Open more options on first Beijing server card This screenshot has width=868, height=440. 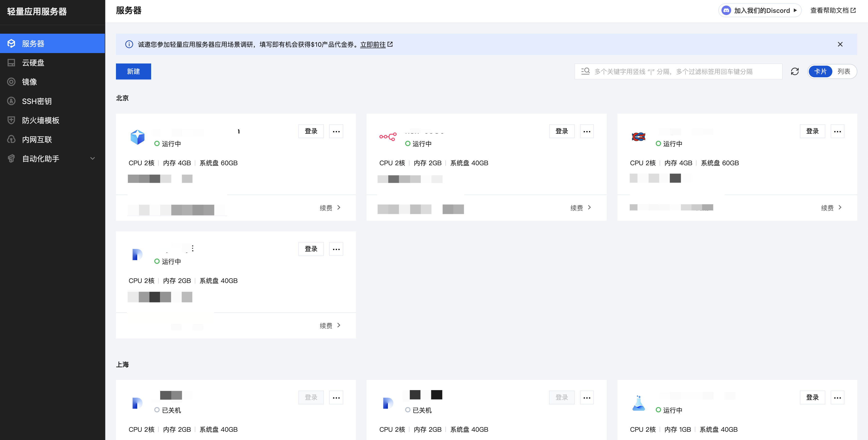click(336, 131)
